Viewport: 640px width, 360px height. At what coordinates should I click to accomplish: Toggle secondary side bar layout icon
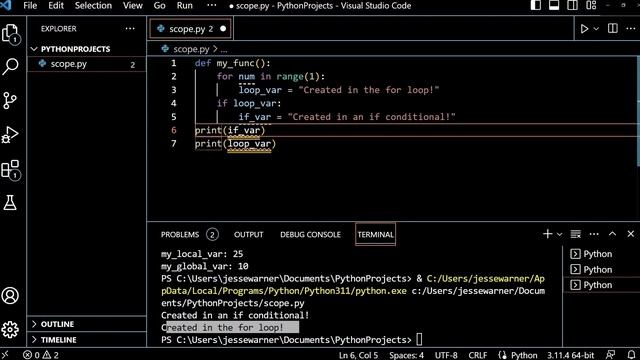pos(572,5)
